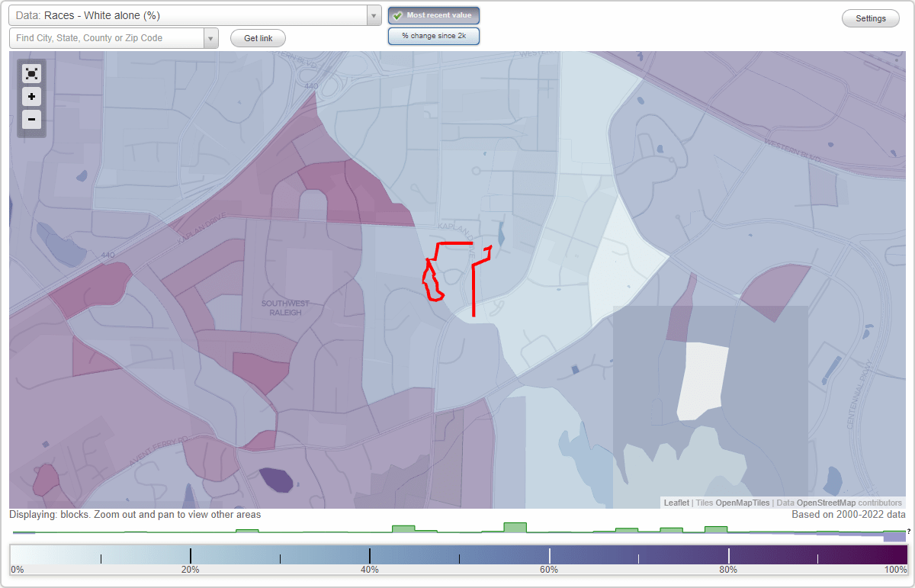Screen dimensions: 915x588
Task: Click the 80% label on legend
Action: point(728,570)
